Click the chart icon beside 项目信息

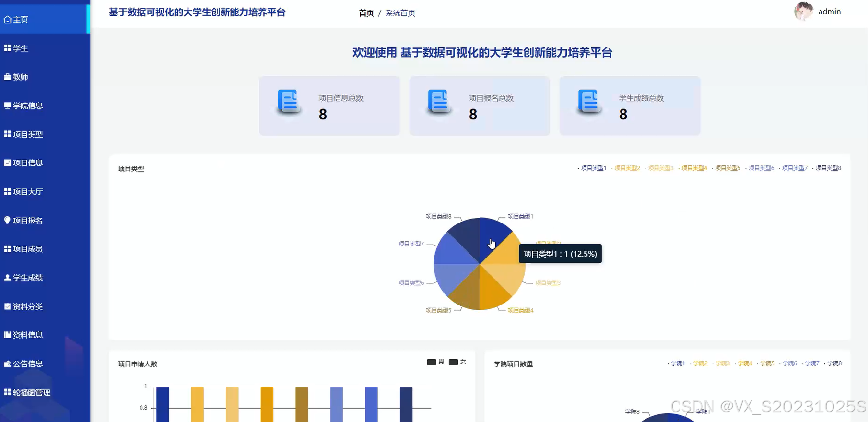tap(8, 163)
